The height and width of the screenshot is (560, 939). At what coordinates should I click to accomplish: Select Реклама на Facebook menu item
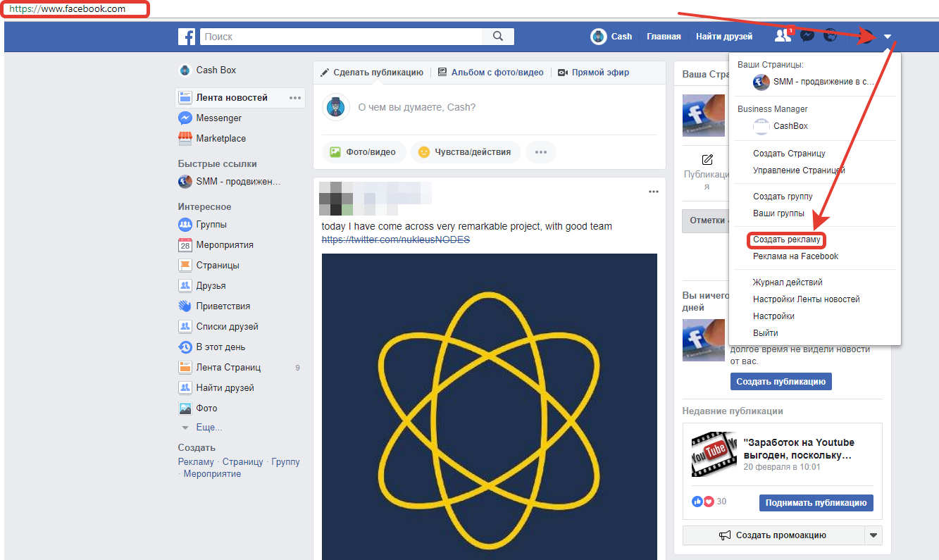point(795,256)
